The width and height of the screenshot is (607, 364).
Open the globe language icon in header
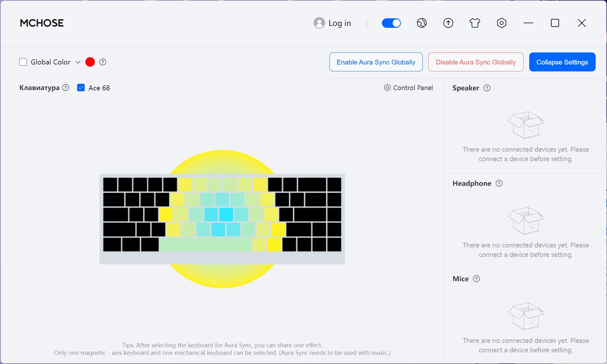pyautogui.click(x=422, y=23)
